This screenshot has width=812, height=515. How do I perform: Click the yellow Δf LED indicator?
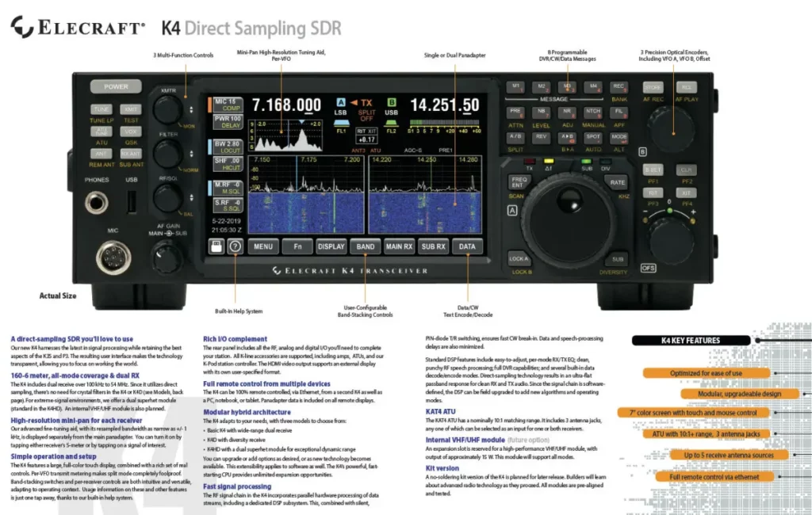tap(549, 162)
